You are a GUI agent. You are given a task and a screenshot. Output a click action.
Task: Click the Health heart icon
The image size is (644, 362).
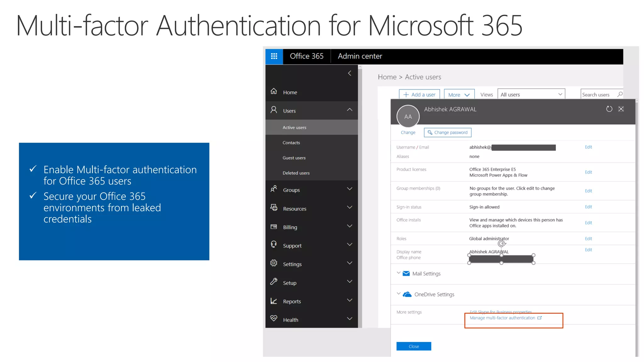pyautogui.click(x=274, y=318)
